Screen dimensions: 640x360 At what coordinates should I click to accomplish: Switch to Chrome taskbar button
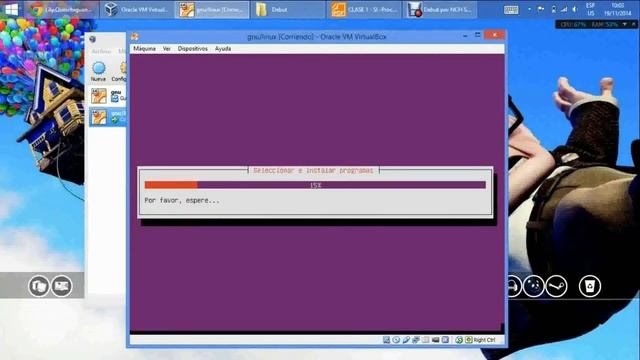[x=62, y=9]
